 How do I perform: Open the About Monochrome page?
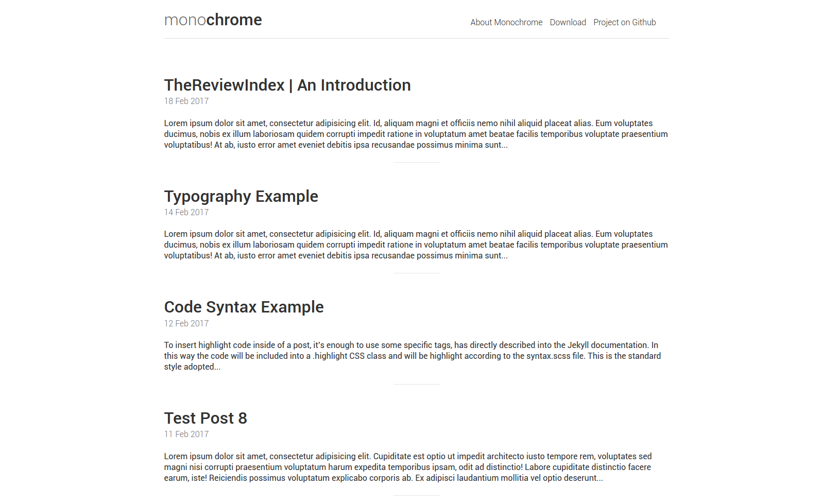coord(506,23)
